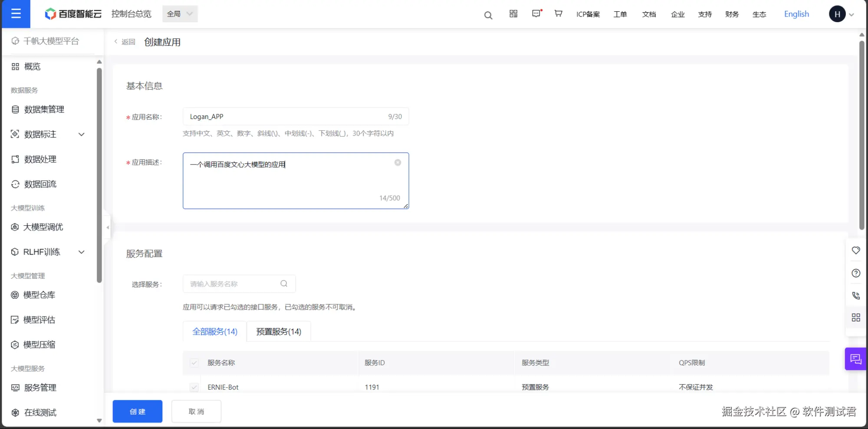
Task: Click the 应用名称 input field
Action: [296, 116]
